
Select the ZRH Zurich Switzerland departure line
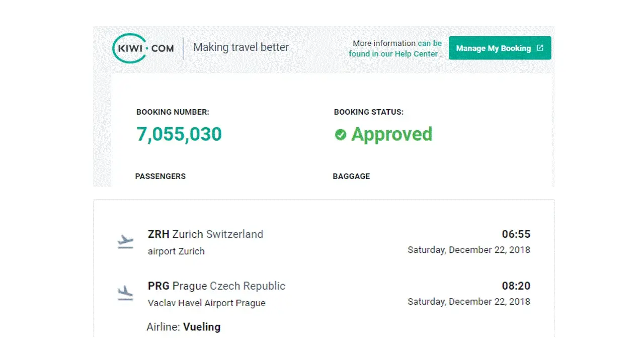pyautogui.click(x=205, y=234)
